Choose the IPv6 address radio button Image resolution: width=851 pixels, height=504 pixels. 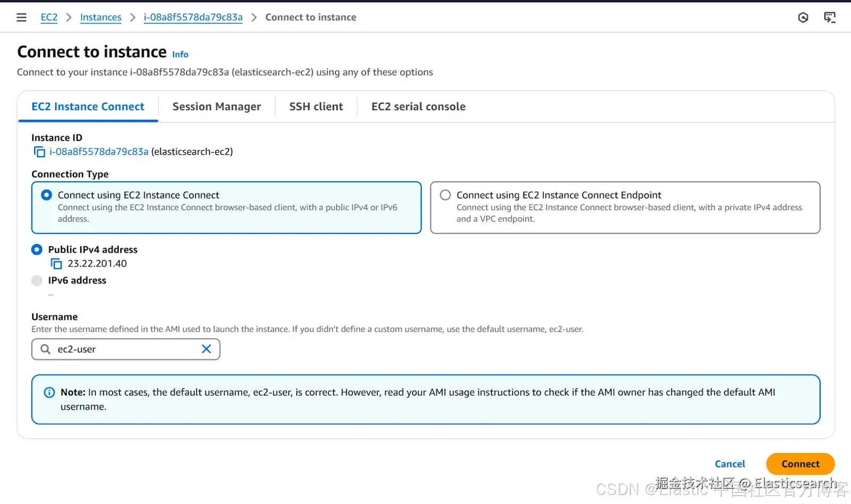(x=37, y=280)
